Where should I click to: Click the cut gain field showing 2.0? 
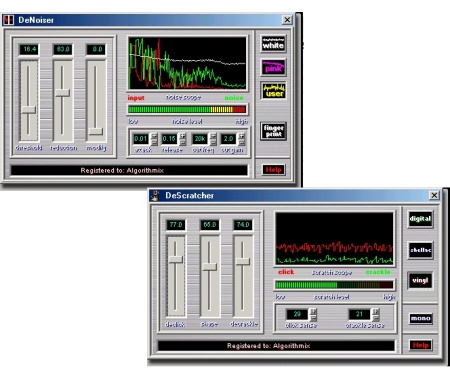click(229, 139)
